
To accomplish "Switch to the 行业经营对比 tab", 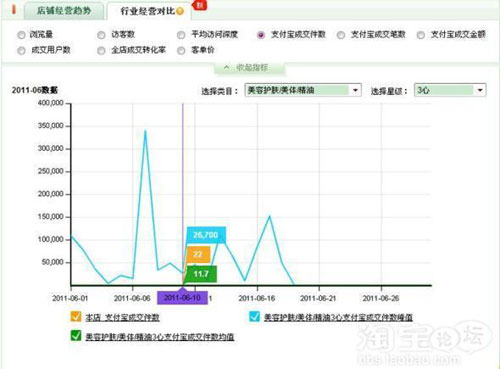I will click(x=148, y=11).
